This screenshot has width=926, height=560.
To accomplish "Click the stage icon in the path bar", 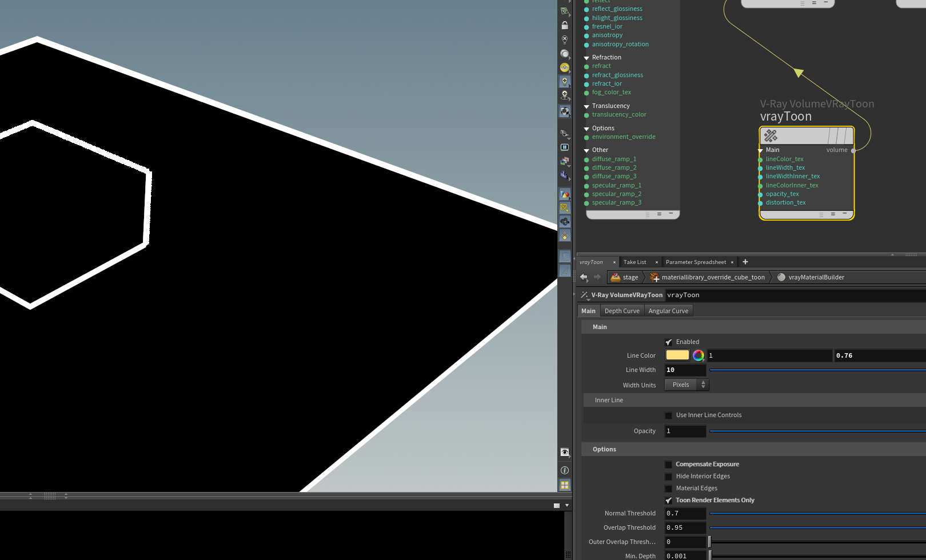I will click(x=616, y=277).
